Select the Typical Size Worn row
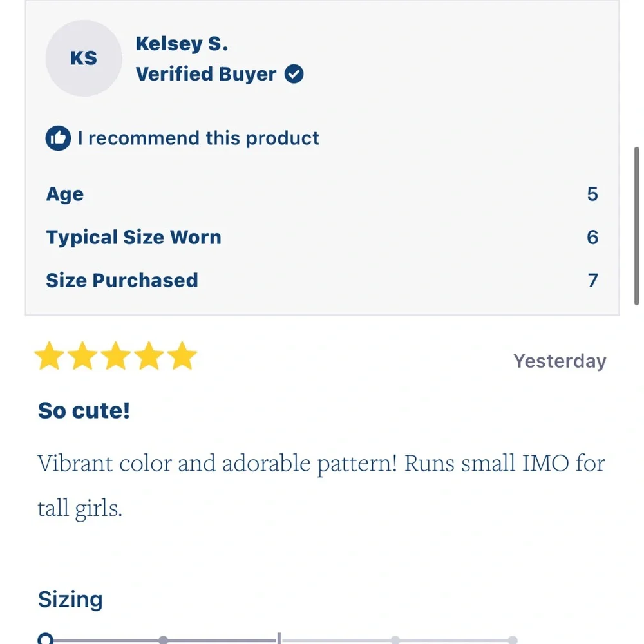This screenshot has width=644, height=644. pyautogui.click(x=322, y=238)
